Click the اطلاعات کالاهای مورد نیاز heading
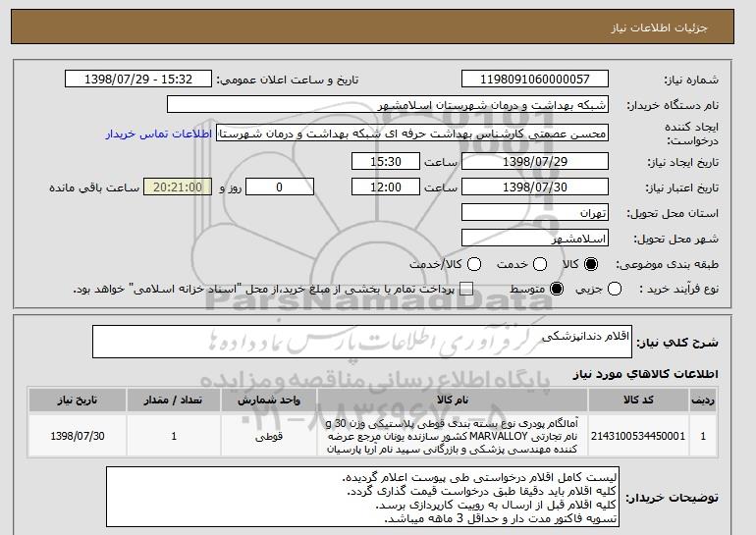Screen dimensions: 756x535 (x=646, y=374)
